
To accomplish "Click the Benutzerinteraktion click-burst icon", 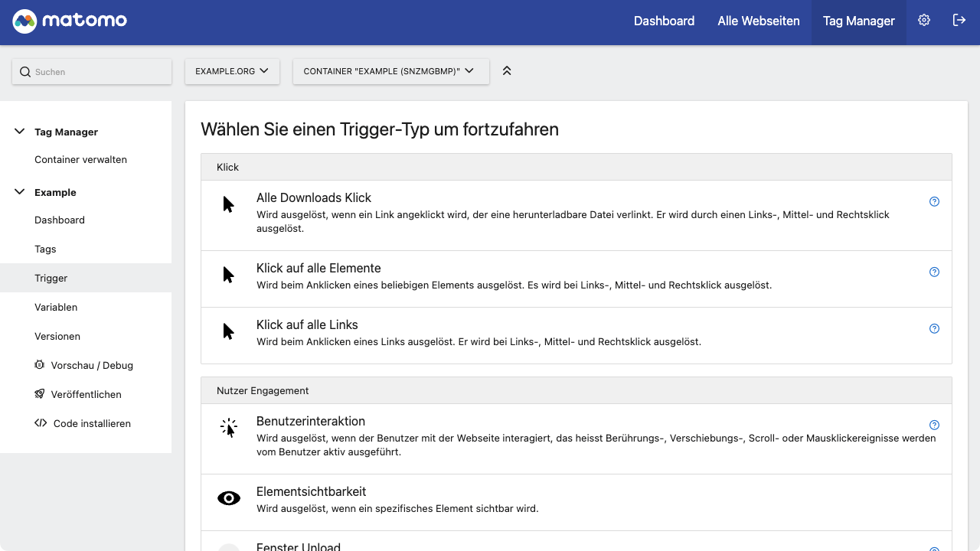I will click(x=228, y=428).
